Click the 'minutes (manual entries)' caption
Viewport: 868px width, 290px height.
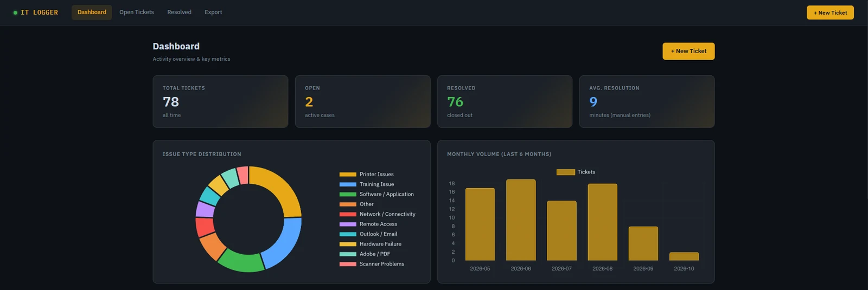click(x=620, y=115)
